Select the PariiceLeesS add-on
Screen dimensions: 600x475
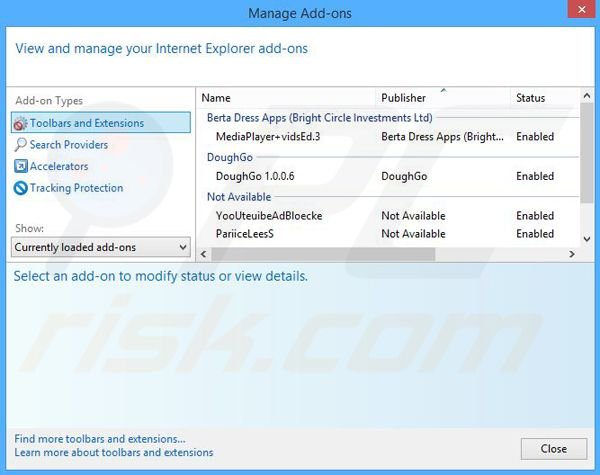[389, 233]
